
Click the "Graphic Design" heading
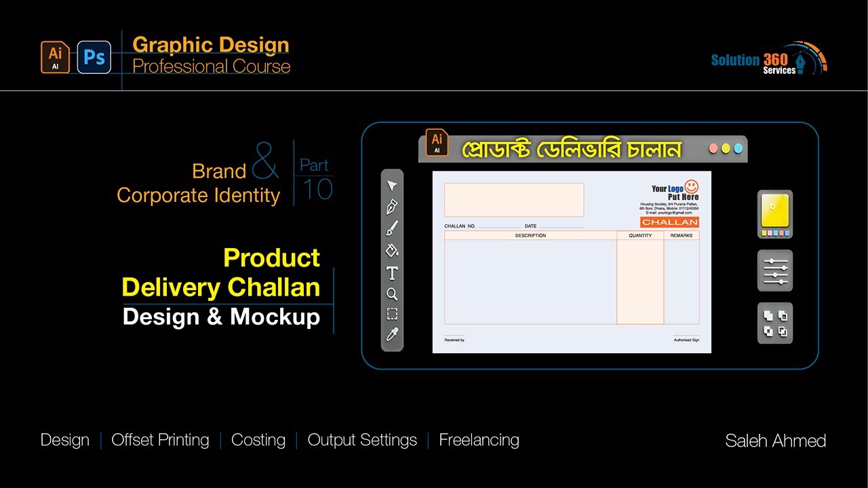211,45
